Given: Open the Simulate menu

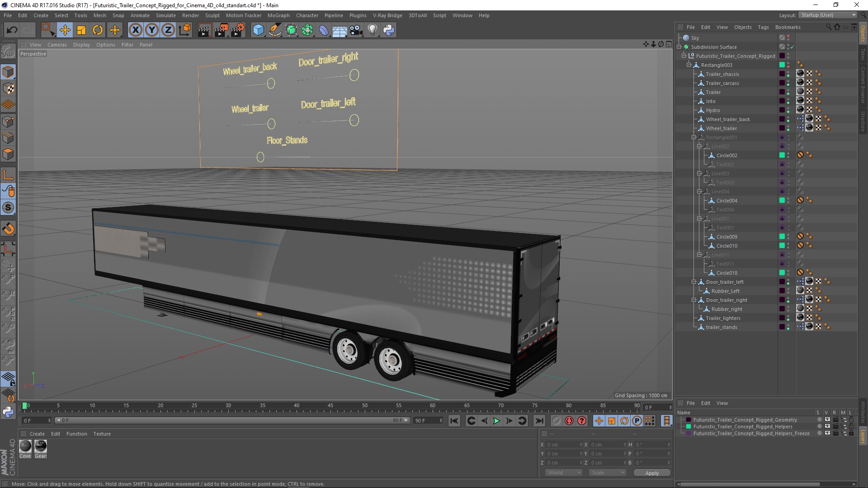Looking at the screenshot, I should click(x=166, y=15).
